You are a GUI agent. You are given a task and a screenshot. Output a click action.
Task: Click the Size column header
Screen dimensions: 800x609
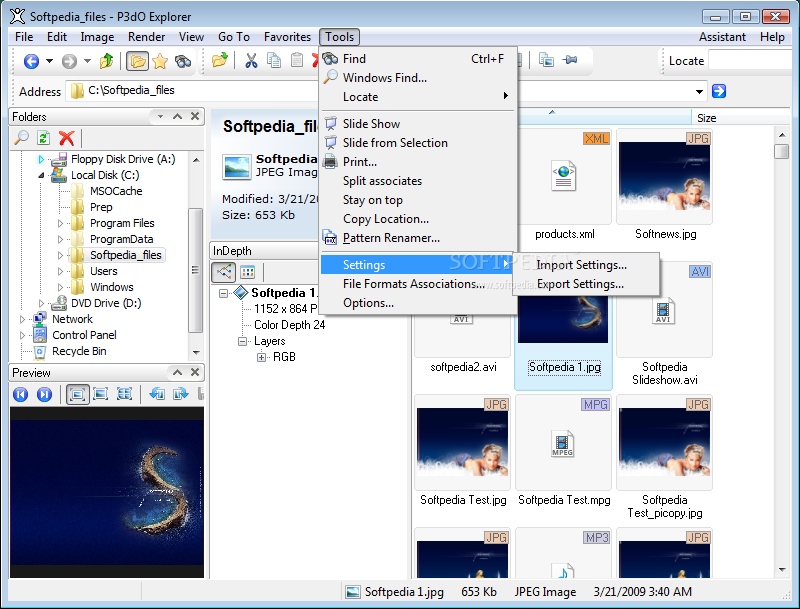(741, 118)
